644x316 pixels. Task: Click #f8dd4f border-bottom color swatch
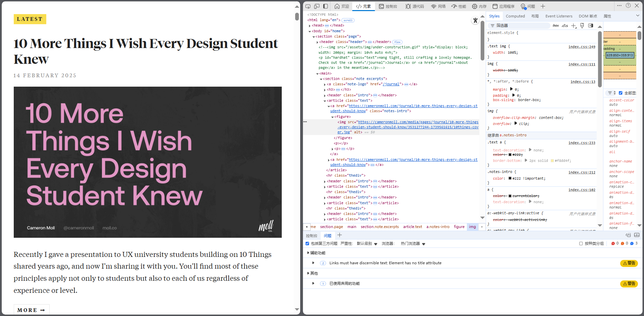pyautogui.click(x=552, y=161)
